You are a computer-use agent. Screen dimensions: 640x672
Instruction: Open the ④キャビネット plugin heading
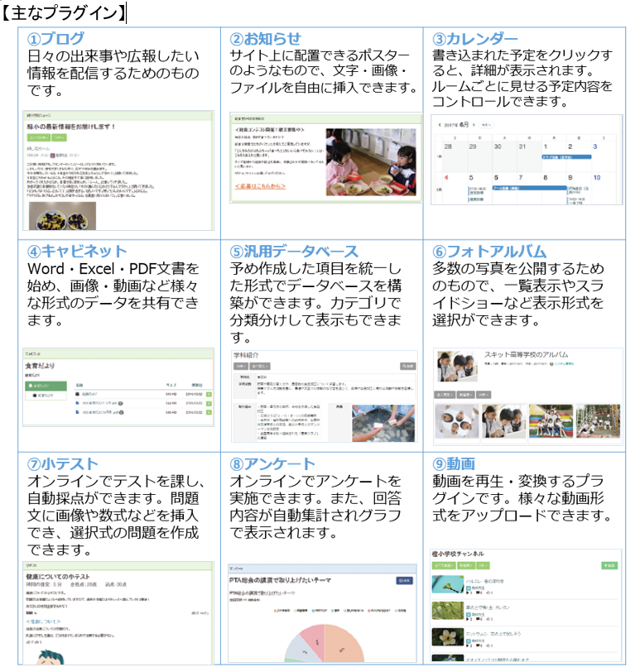click(77, 251)
